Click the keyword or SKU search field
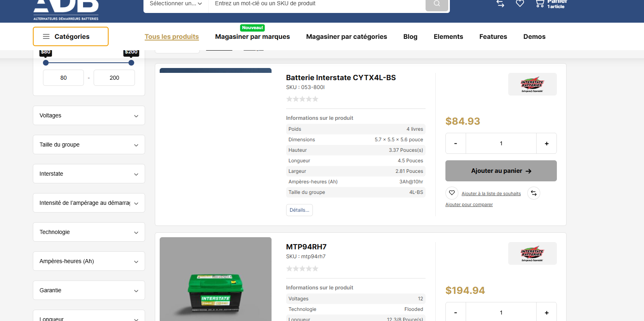The image size is (644, 321). tap(317, 4)
